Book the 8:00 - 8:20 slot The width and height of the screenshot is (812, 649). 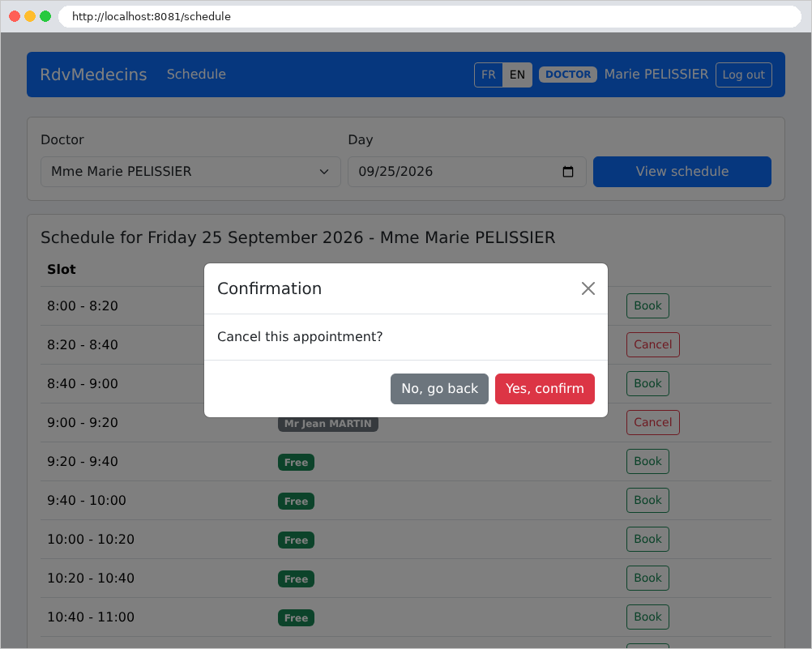pos(647,305)
